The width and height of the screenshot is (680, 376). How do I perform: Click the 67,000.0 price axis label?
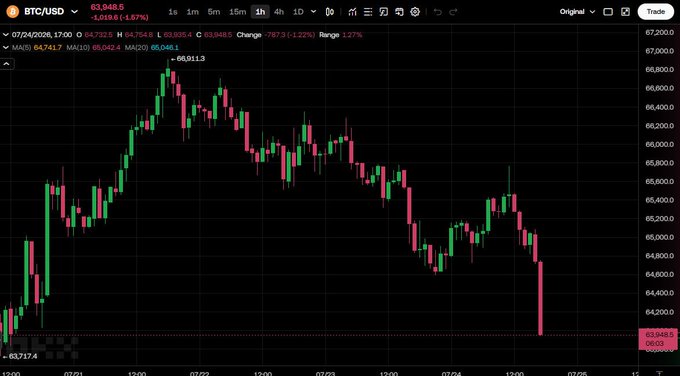659,51
